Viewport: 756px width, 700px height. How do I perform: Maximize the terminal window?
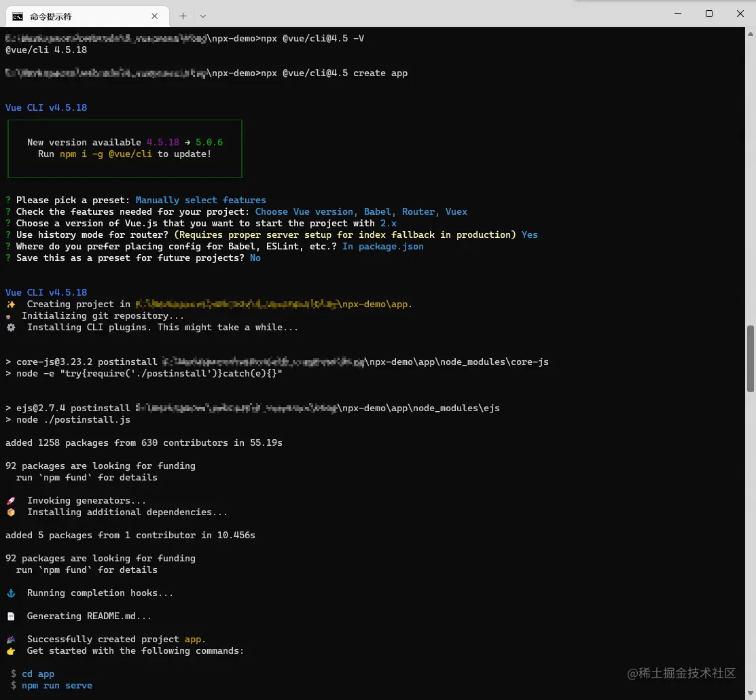coord(708,14)
